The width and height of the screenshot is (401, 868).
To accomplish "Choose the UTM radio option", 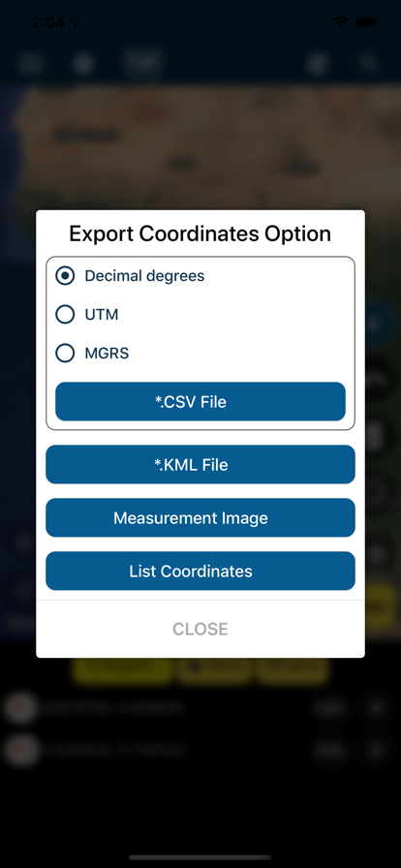I will 65,315.
